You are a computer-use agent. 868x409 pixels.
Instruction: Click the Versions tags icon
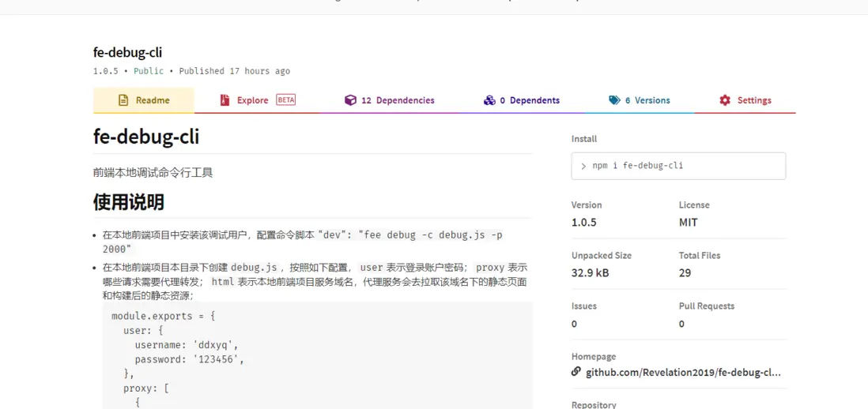pos(614,100)
